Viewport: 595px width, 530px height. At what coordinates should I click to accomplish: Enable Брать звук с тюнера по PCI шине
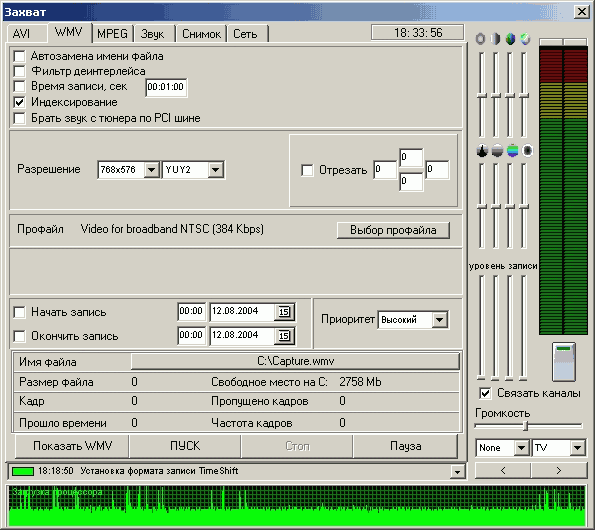[x=19, y=118]
